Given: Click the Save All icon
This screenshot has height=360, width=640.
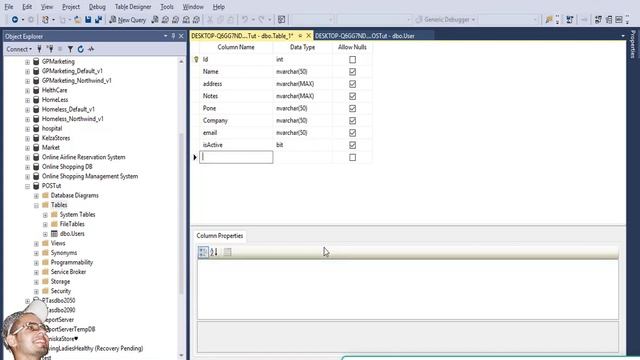Looking at the screenshot, I should 98,20.
